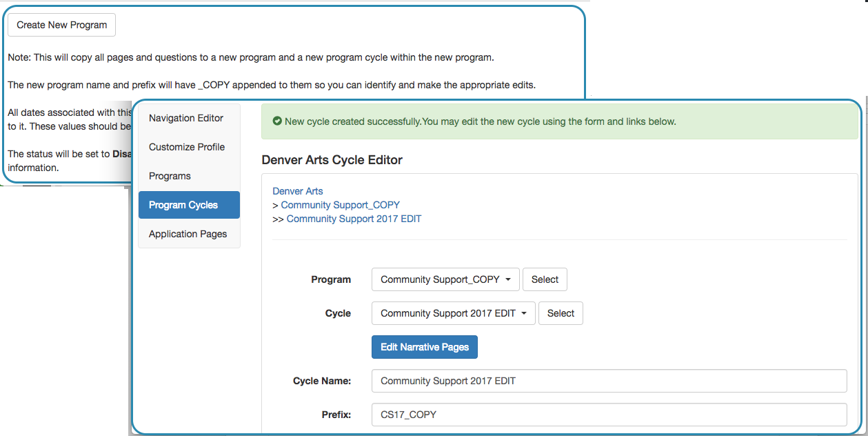This screenshot has height=436, width=868.
Task: Click the Create New Program button
Action: [x=62, y=25]
